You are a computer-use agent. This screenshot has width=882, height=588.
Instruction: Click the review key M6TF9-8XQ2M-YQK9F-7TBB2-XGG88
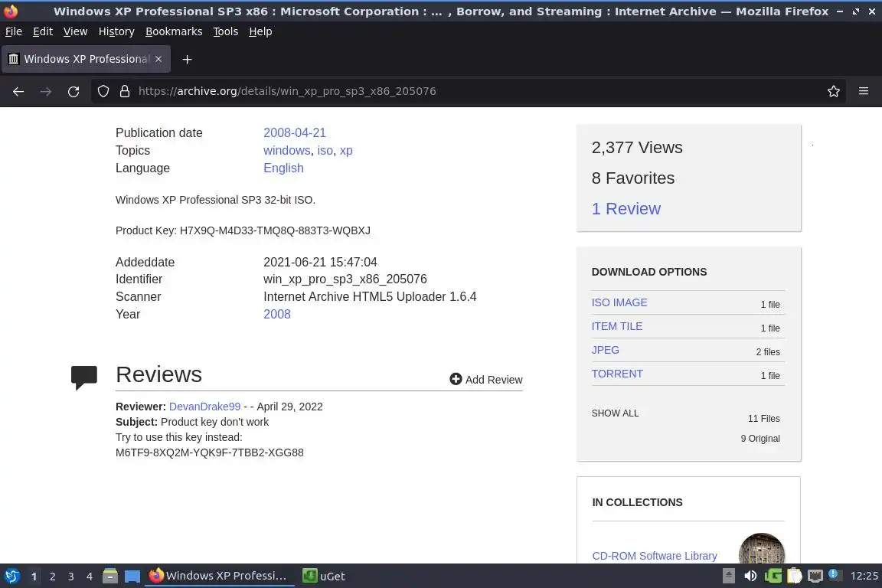[x=209, y=452]
